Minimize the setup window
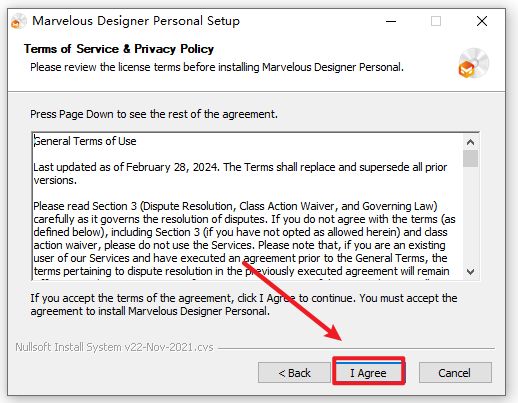This screenshot has height=403, width=518. point(391,22)
